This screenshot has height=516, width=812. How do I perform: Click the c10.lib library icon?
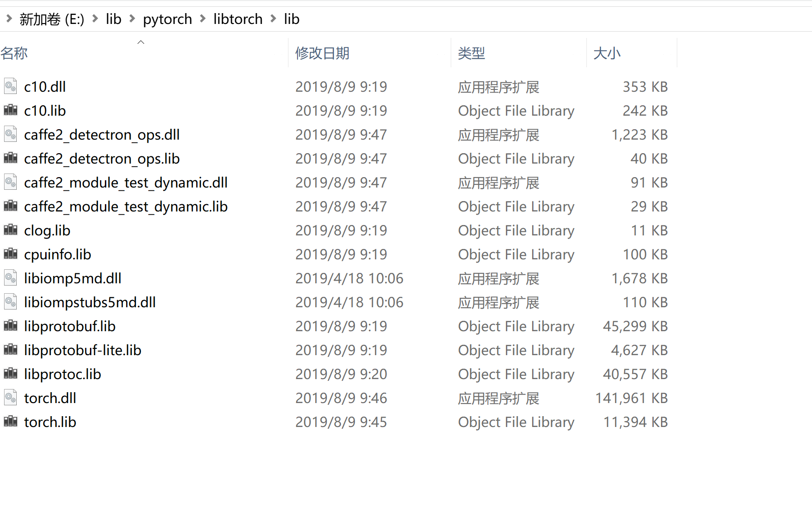(x=10, y=110)
